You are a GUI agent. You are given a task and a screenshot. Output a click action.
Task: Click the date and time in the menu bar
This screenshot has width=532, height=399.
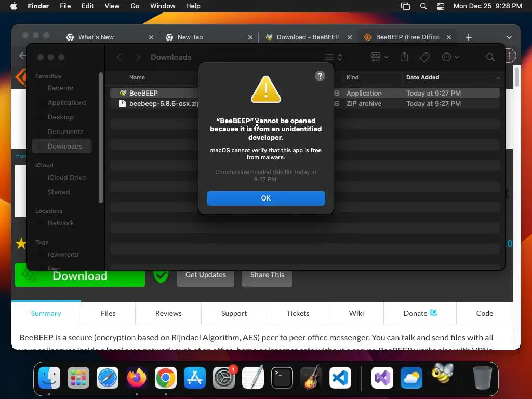[x=487, y=6]
